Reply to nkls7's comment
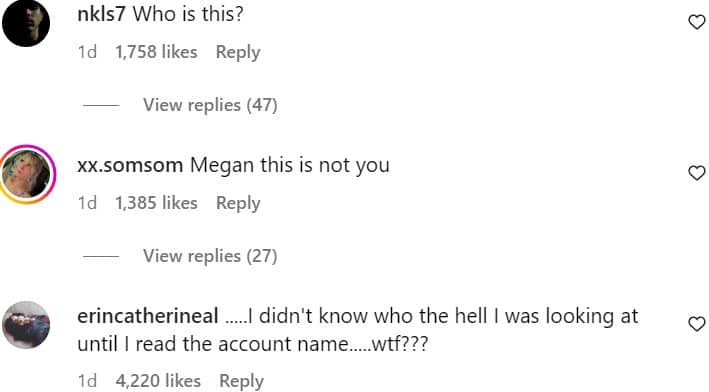 click(238, 52)
